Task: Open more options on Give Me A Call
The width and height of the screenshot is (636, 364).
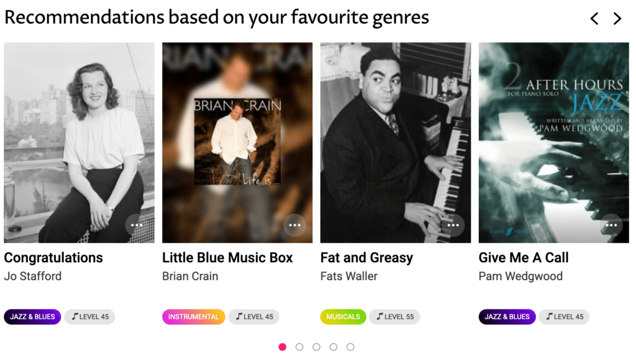Action: (612, 225)
